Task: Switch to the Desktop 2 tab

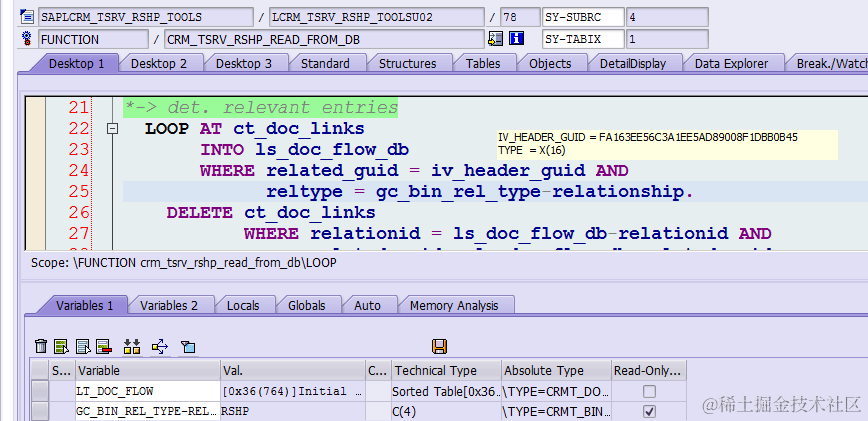Action: point(159,64)
